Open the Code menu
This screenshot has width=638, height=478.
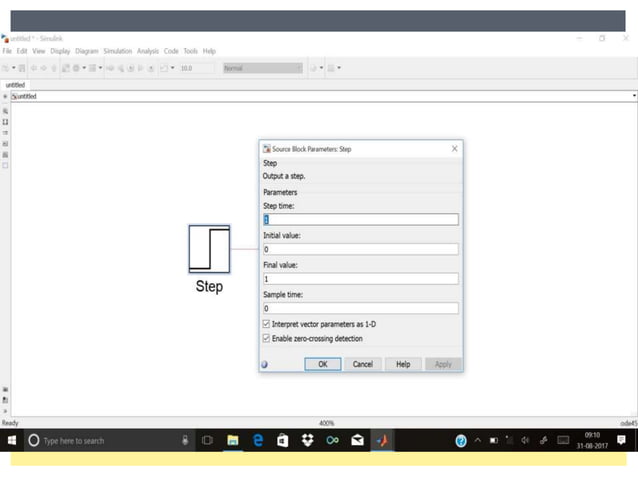[171, 51]
